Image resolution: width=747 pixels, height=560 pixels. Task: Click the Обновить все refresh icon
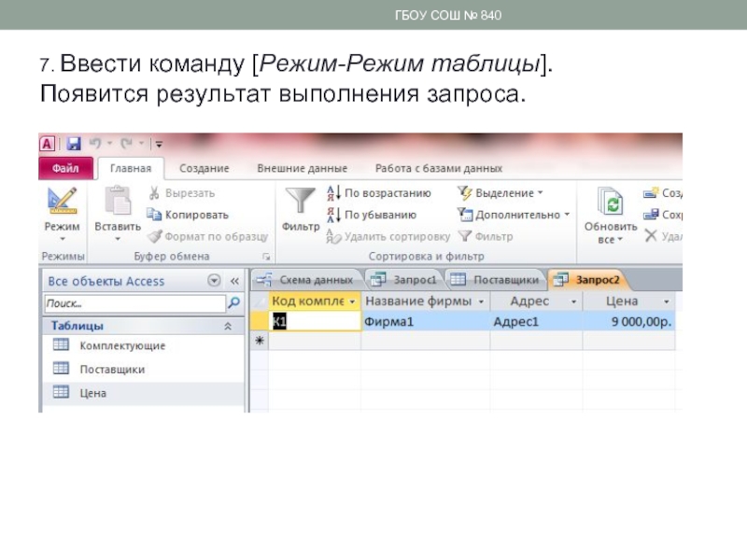[611, 203]
